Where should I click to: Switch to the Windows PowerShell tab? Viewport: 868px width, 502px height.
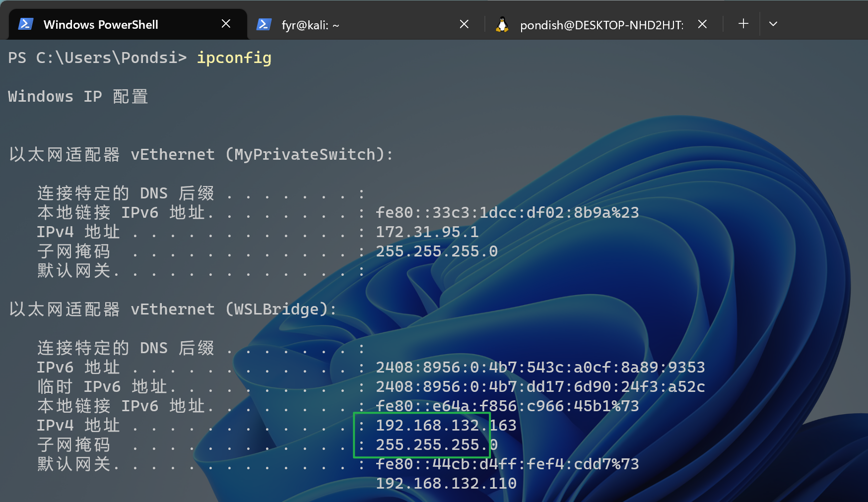pos(128,24)
